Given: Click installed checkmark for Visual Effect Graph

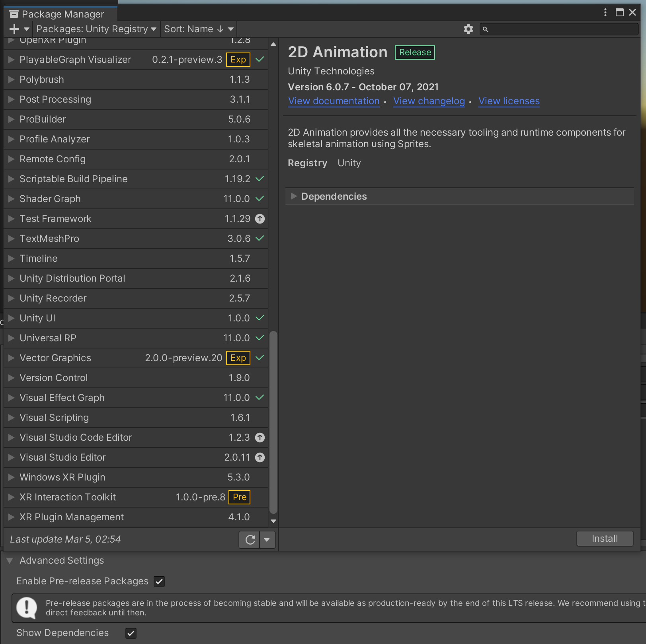Looking at the screenshot, I should (x=260, y=397).
